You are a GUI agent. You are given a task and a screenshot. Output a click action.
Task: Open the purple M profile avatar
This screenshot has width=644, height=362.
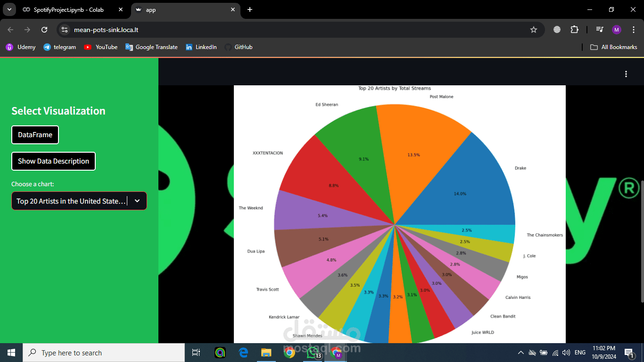click(617, 30)
